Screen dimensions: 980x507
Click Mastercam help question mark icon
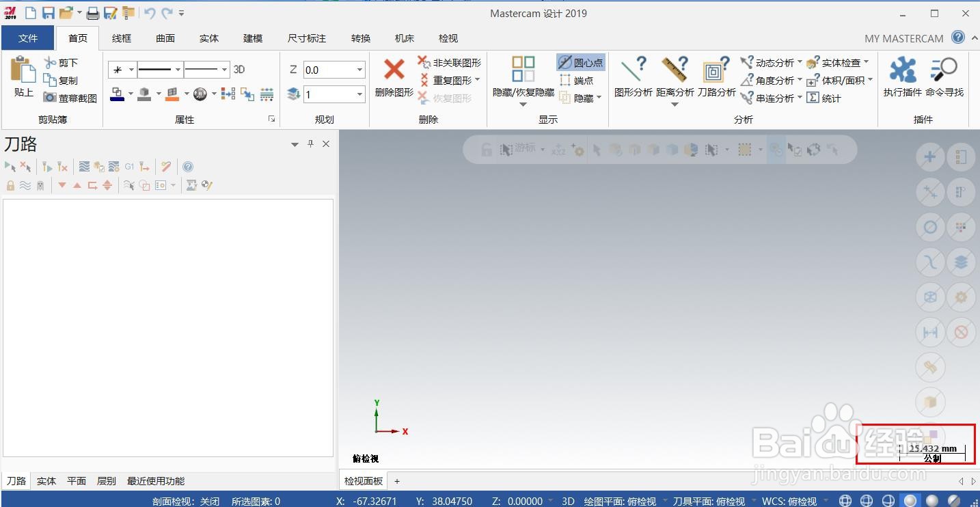click(958, 38)
